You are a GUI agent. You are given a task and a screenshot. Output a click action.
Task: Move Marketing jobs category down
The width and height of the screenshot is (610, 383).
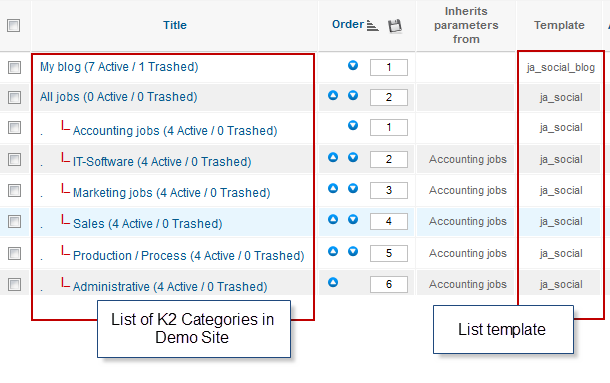pyautogui.click(x=353, y=188)
